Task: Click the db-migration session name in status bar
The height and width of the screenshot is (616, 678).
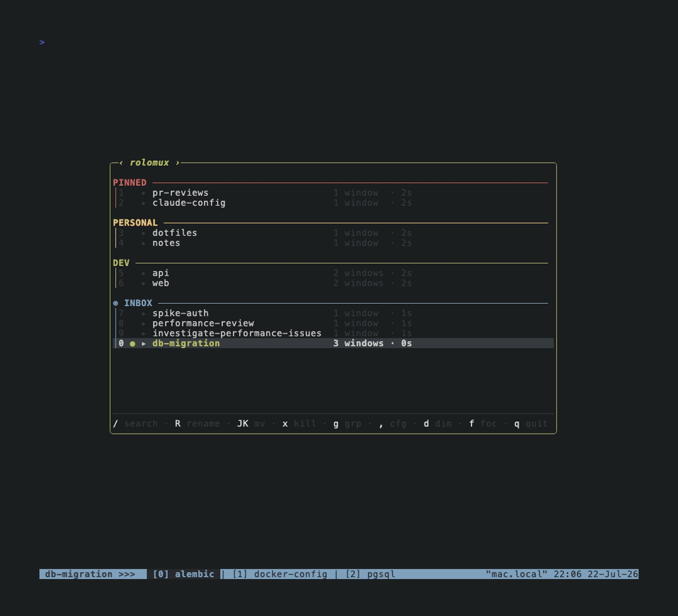Action: tap(79, 575)
